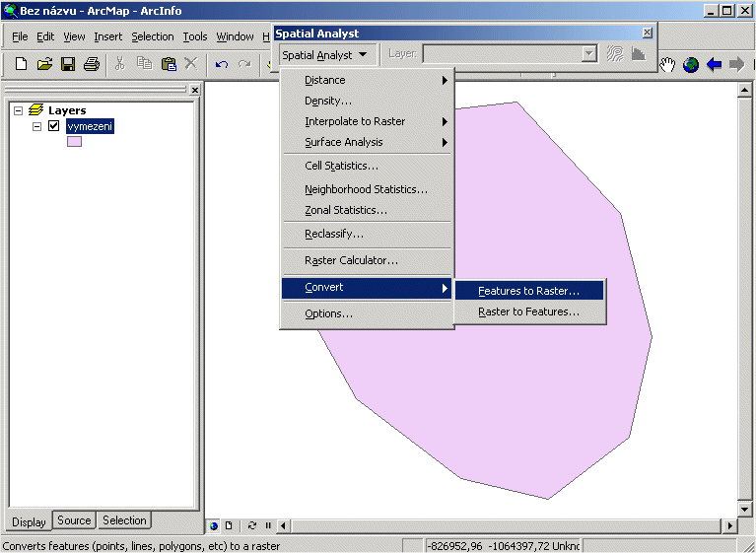Image resolution: width=756 pixels, height=553 pixels.
Task: Click the map's scroll left arrow
Action: click(x=284, y=525)
